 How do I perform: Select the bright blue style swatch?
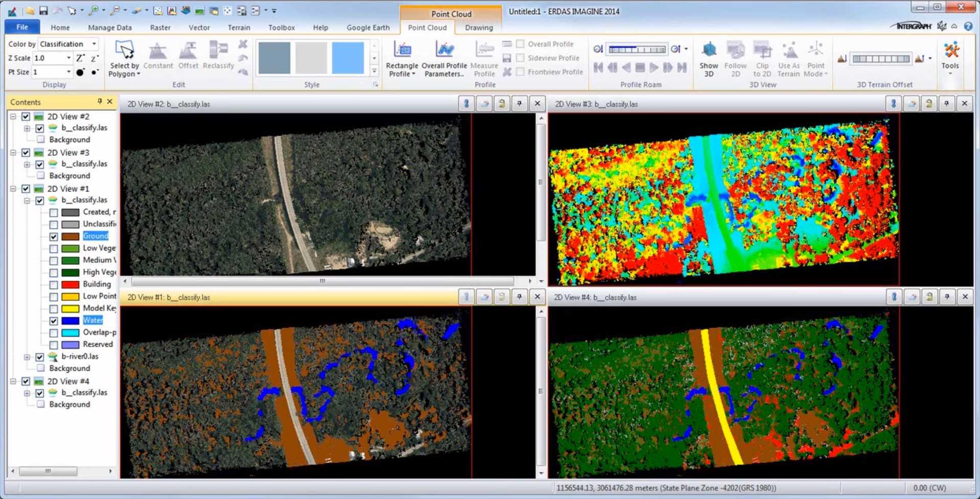click(347, 58)
